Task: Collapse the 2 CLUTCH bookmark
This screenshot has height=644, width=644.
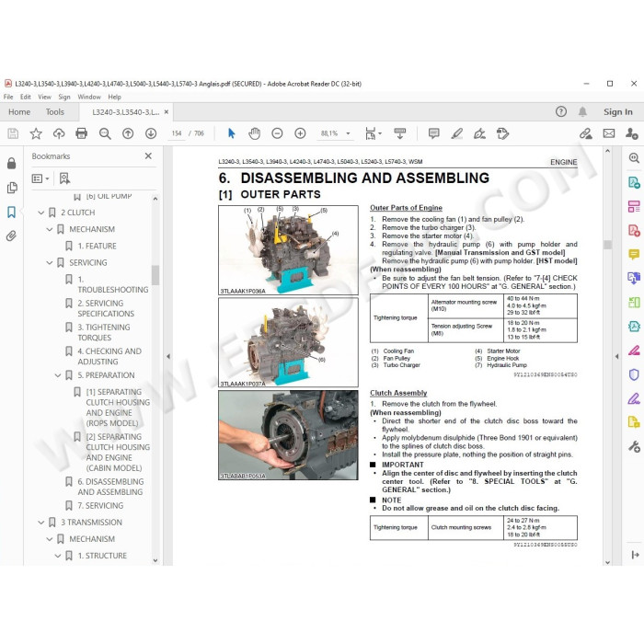Action: (x=40, y=213)
